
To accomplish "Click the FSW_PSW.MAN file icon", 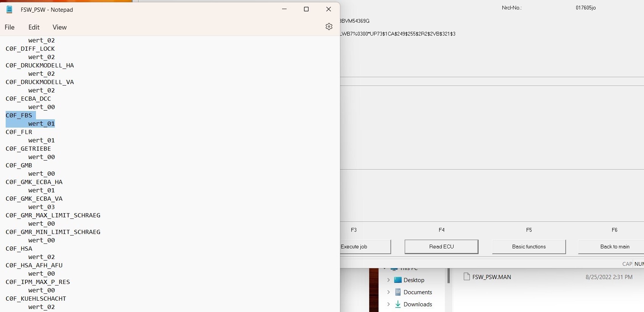I will [x=467, y=277].
